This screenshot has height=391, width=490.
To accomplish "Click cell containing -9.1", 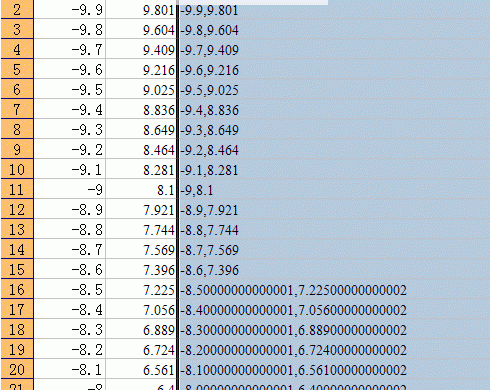I will [x=70, y=169].
